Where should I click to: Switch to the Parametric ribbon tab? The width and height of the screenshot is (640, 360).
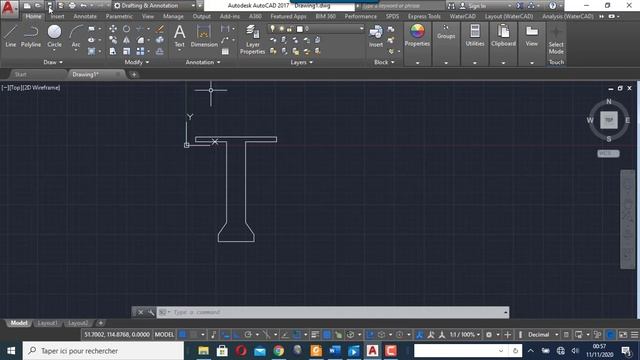click(x=119, y=16)
